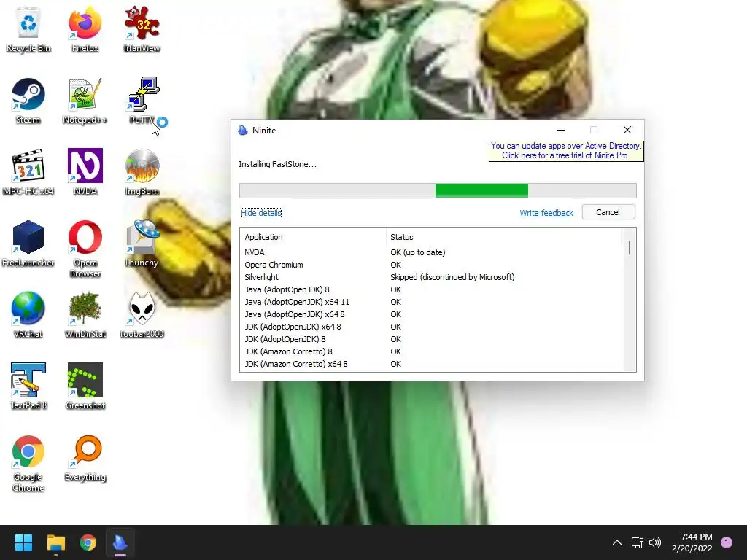
Task: Click the 'Skipped (discontinued by Microsoft)' status
Action: click(452, 277)
